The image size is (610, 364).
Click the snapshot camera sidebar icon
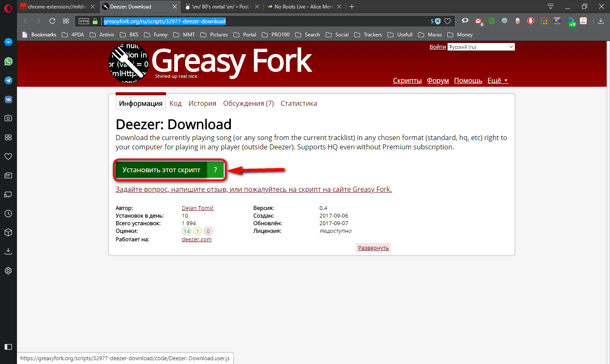(x=8, y=118)
